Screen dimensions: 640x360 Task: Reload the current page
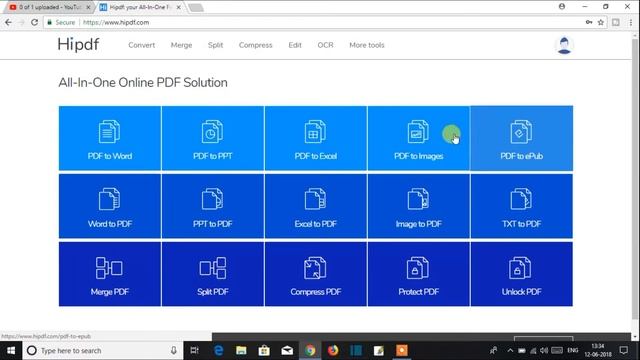click(x=34, y=22)
